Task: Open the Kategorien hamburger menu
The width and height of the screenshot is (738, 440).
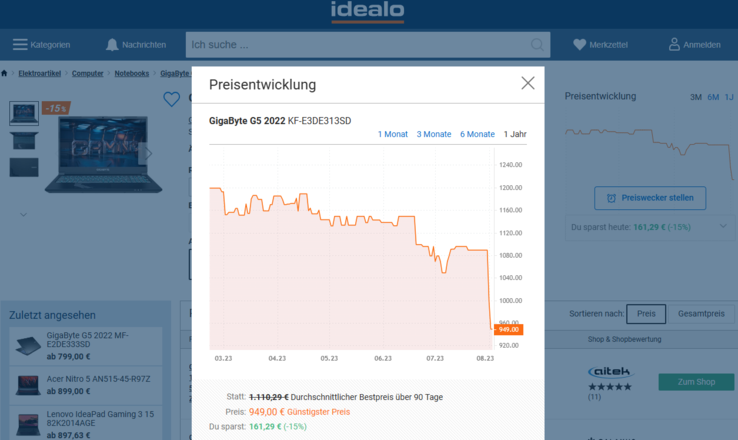Action: coord(20,45)
